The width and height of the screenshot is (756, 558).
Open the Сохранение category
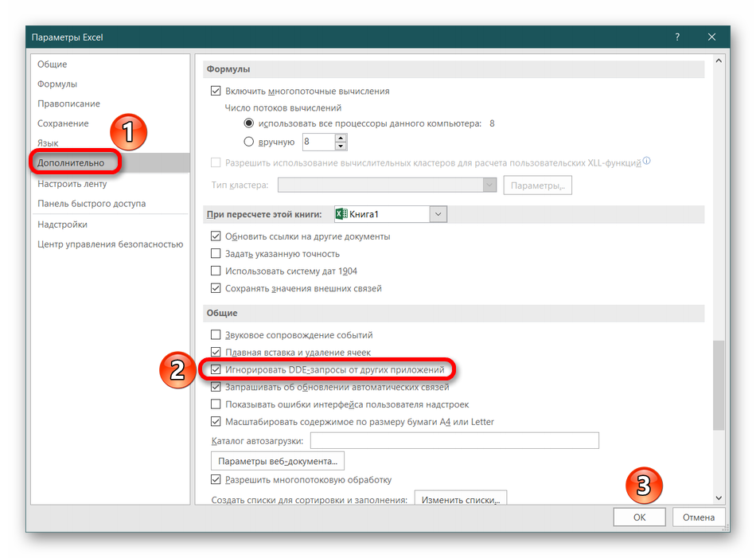[63, 123]
